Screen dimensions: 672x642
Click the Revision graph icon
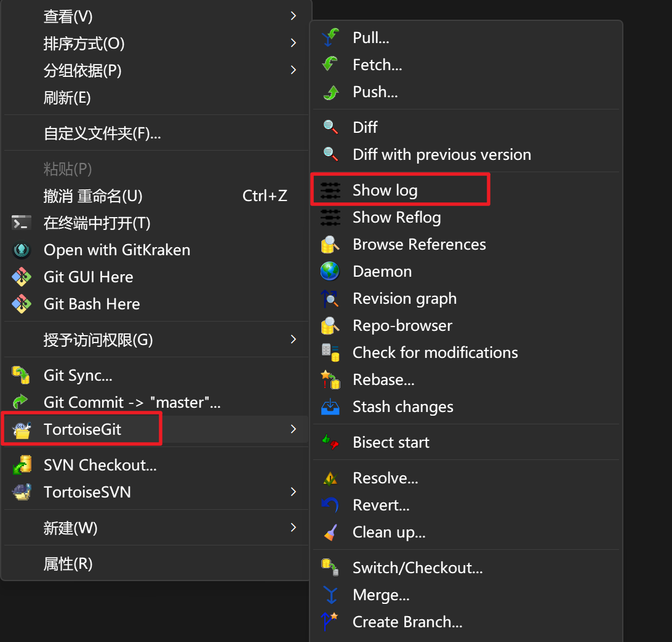tap(330, 299)
